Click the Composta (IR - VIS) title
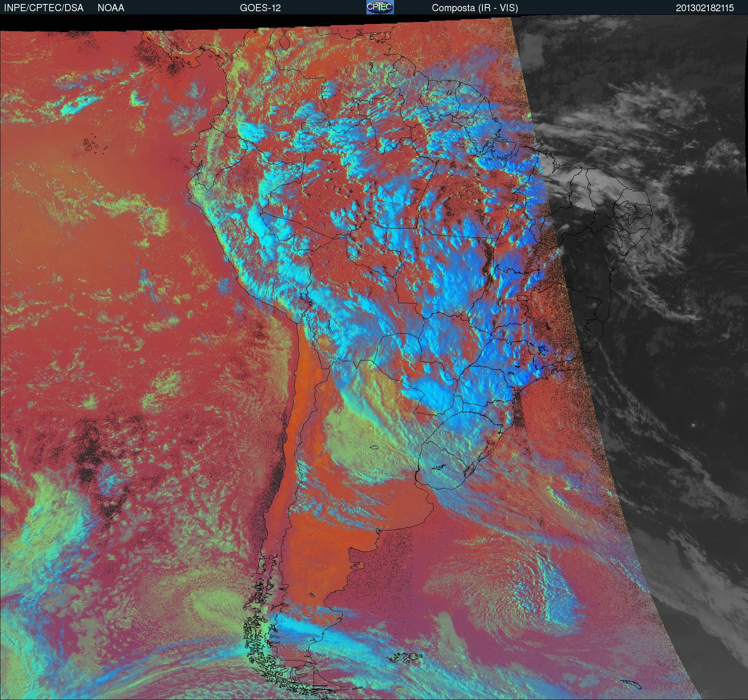The height and width of the screenshot is (700, 748). (475, 8)
